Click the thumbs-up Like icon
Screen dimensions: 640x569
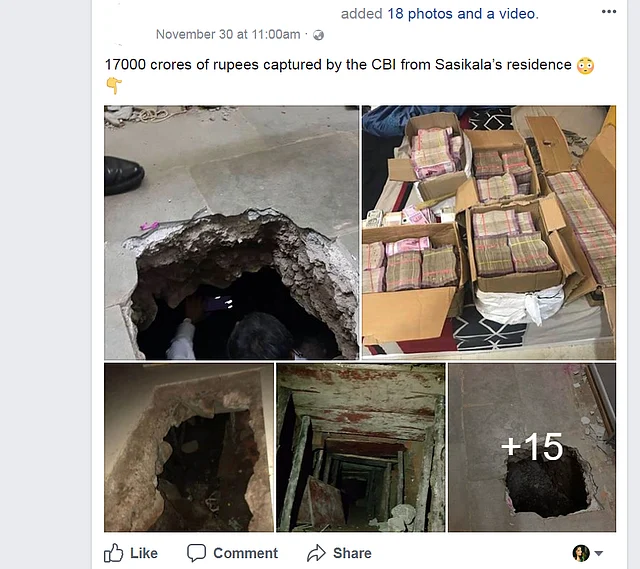tap(113, 553)
